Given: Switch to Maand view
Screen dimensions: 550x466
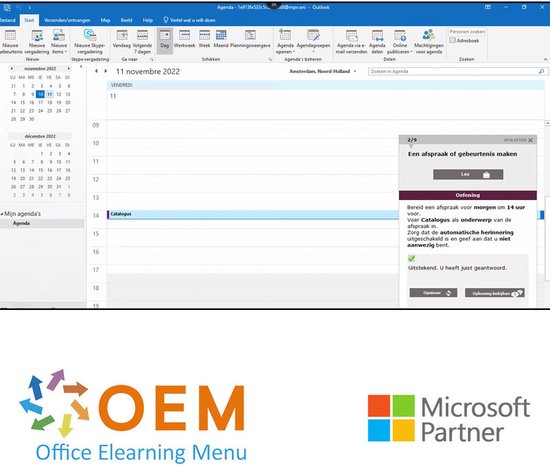Looking at the screenshot, I should (x=221, y=39).
